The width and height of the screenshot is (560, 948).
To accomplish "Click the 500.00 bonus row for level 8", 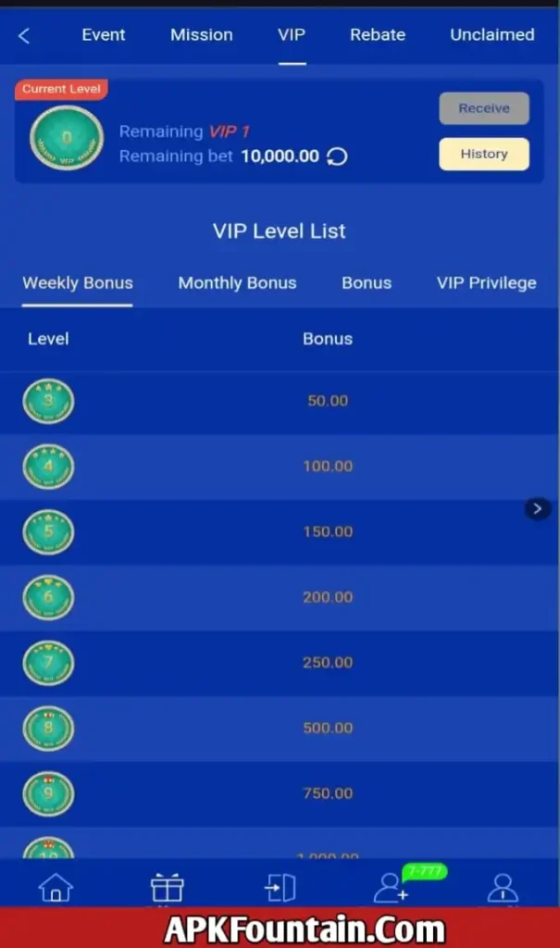I will click(x=328, y=728).
